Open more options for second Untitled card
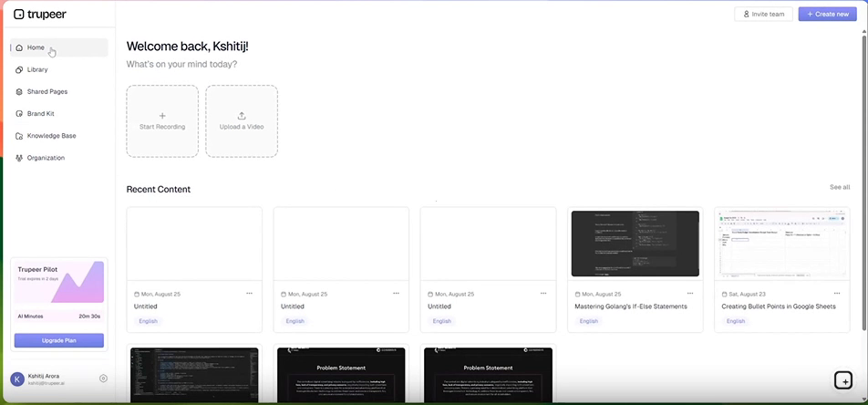This screenshot has height=405, width=868. click(397, 293)
